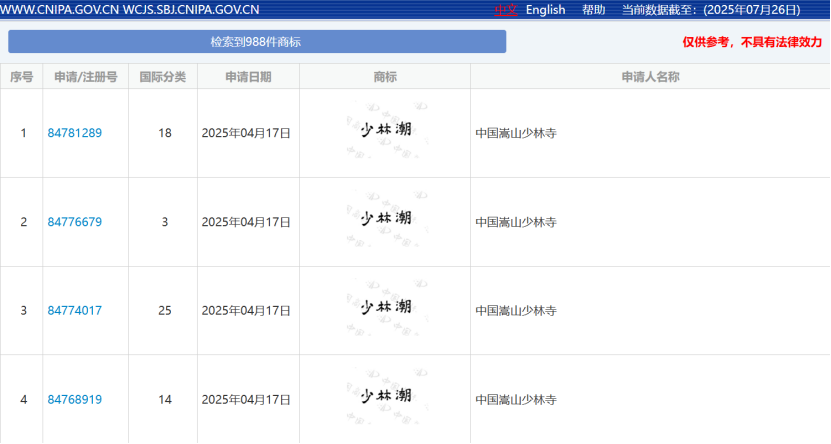Open registration number 84774017
Viewport: 831px width, 444px height.
[75, 310]
